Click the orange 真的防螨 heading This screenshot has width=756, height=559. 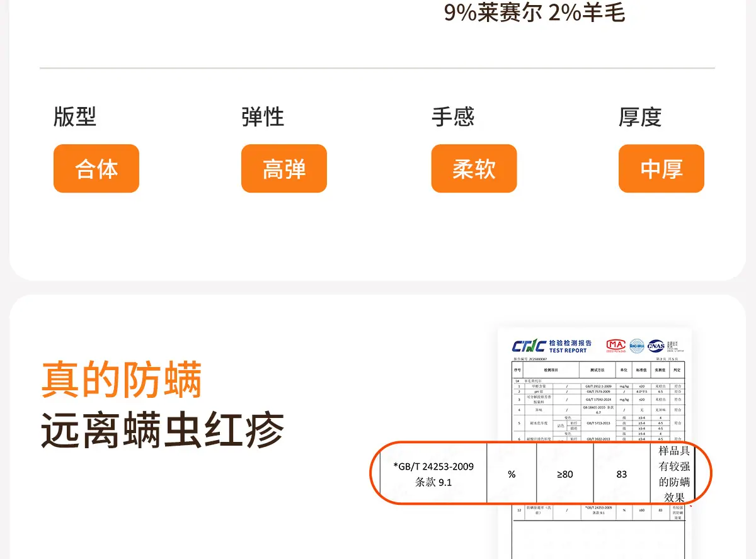point(122,380)
